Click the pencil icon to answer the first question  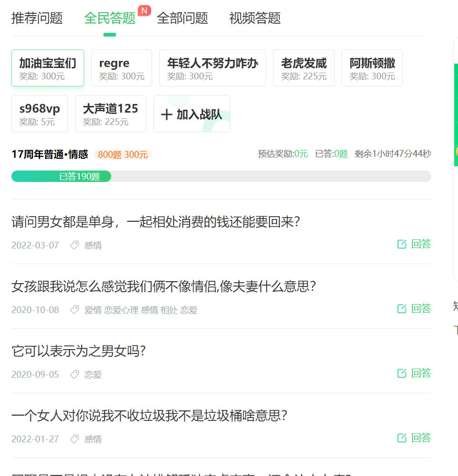pyautogui.click(x=401, y=243)
